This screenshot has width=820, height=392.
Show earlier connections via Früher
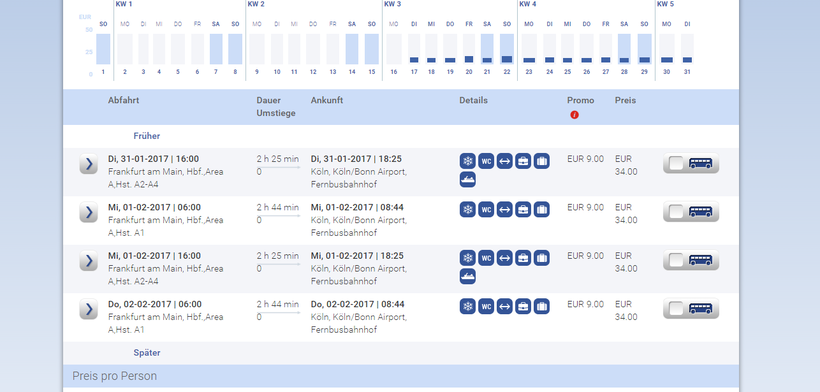(x=146, y=136)
